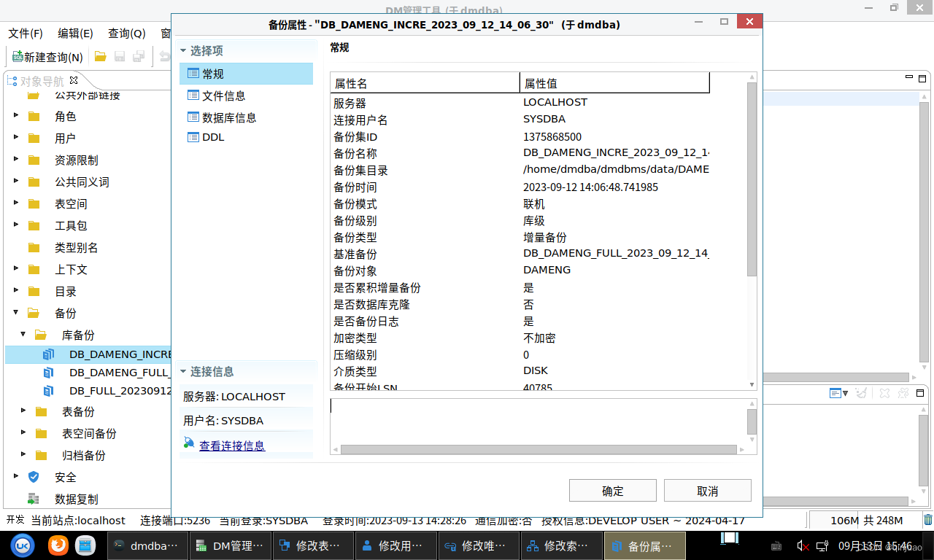Select the 表空间备份 tree item
The width and height of the screenshot is (934, 560).
pos(89,433)
